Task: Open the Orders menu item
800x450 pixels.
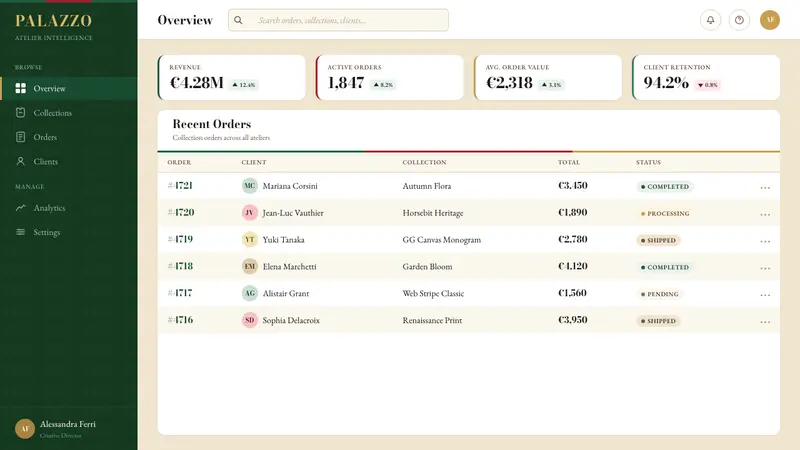Action: (x=69, y=137)
